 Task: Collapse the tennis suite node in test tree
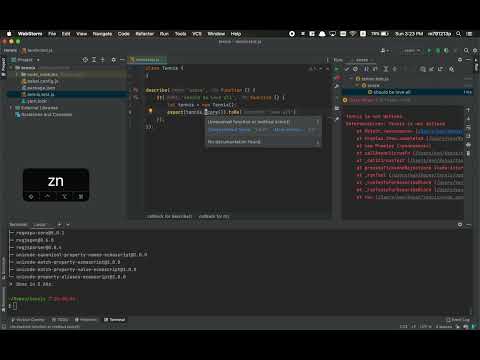pos(358,85)
